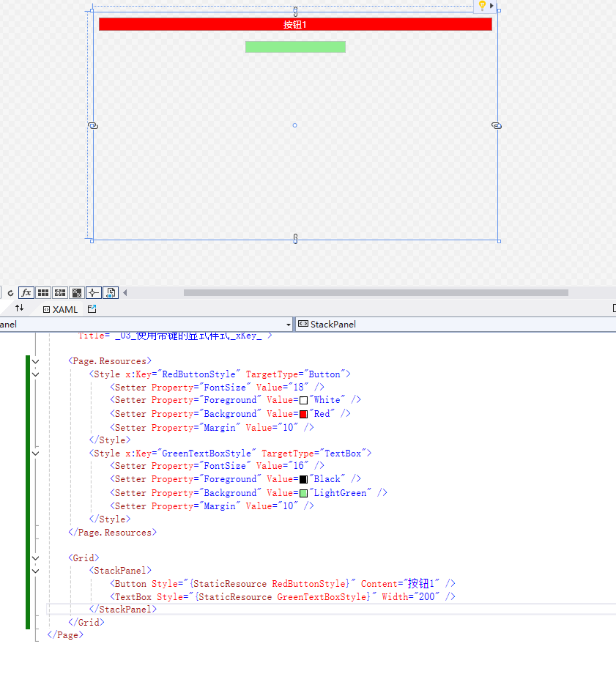
Task: Select the light green TextBox in the designer
Action: pos(295,47)
